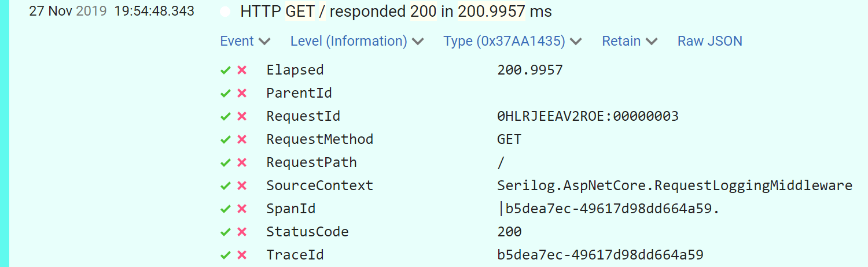Click red X exclude icon for StatusCode

click(242, 232)
